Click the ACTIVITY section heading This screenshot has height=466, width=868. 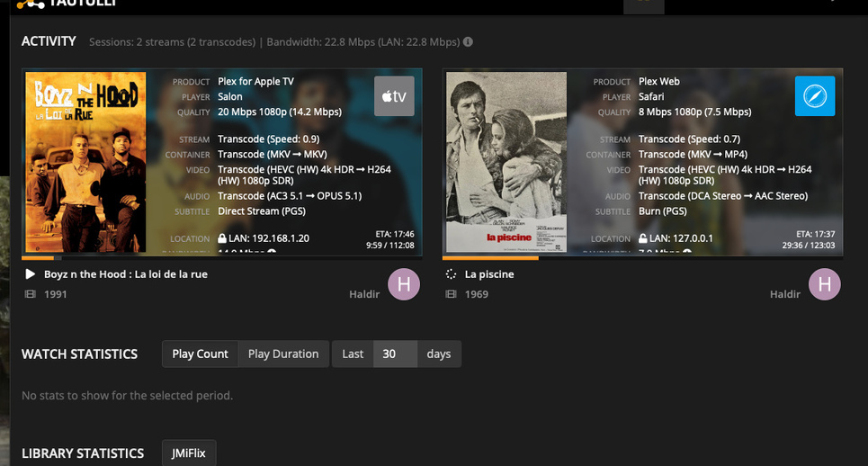click(x=49, y=41)
